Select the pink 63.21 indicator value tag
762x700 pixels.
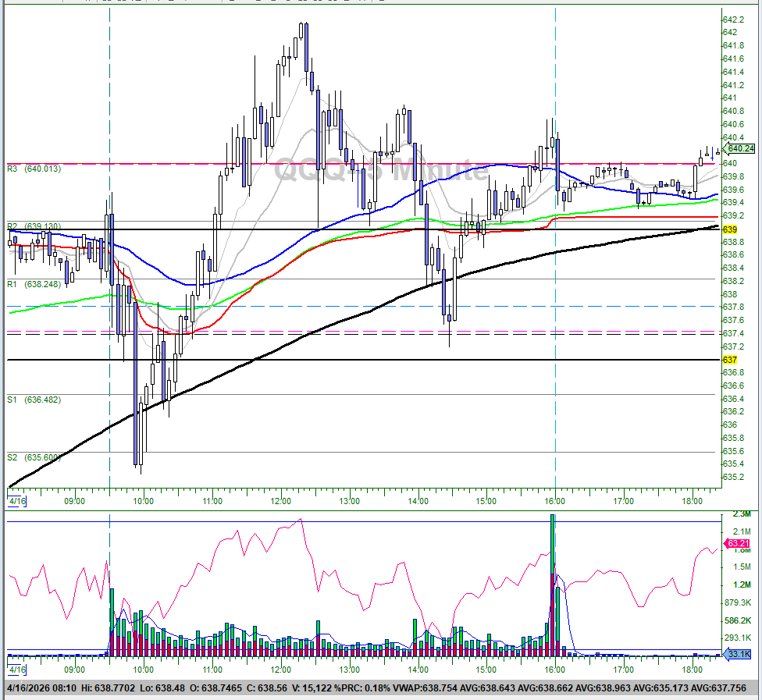pos(738,544)
